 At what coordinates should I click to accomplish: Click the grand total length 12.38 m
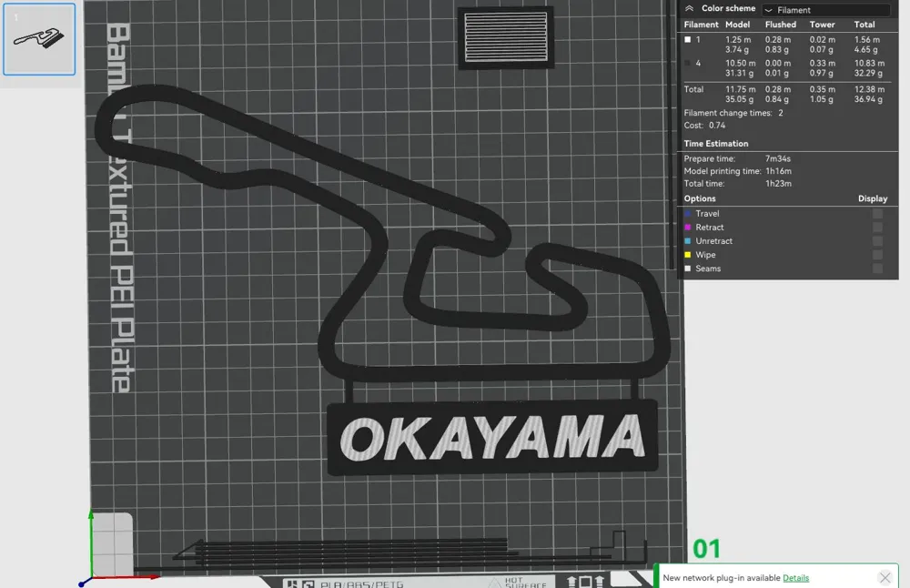tap(869, 89)
